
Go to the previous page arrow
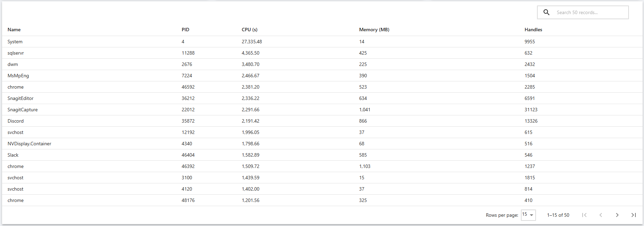pyautogui.click(x=601, y=215)
